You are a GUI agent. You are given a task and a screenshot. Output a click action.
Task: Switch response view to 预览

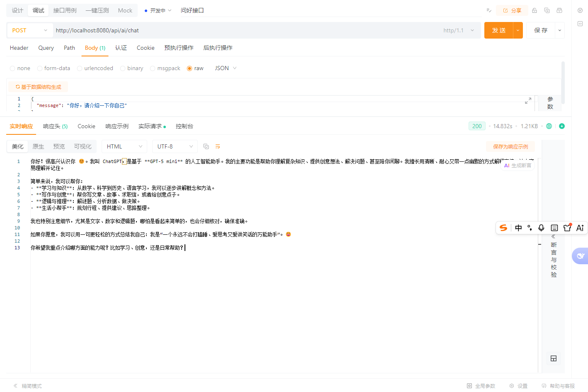pyautogui.click(x=59, y=146)
